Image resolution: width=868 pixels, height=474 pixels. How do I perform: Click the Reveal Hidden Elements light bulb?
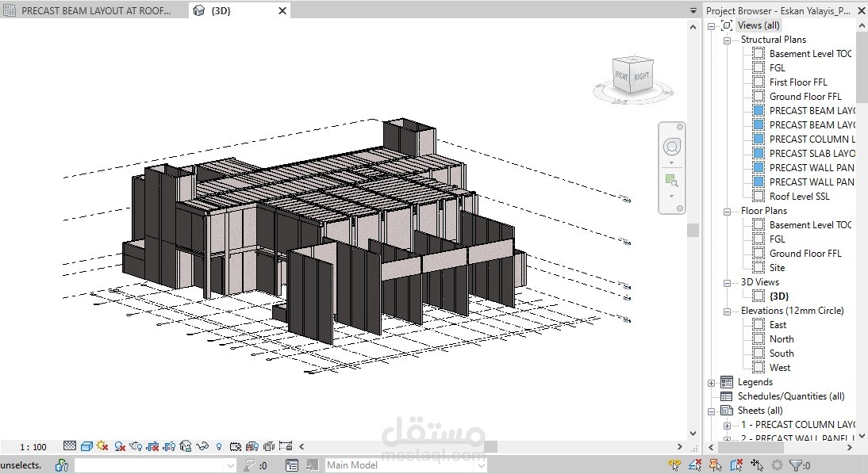pyautogui.click(x=219, y=447)
